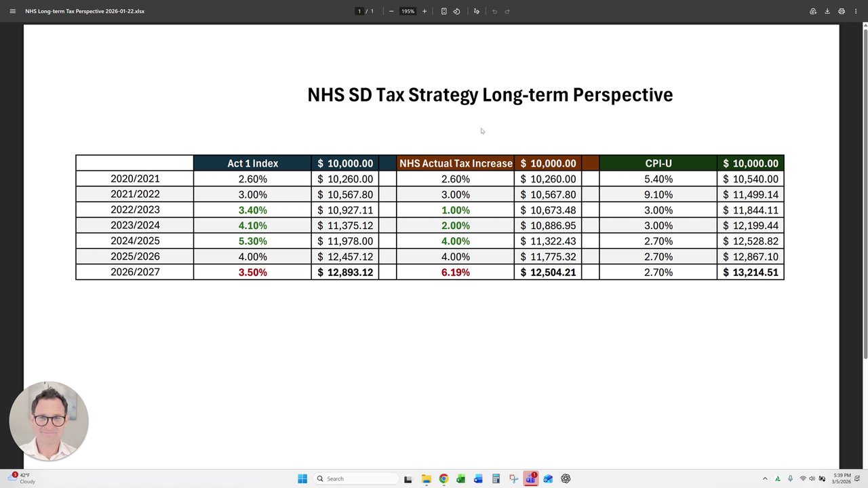Click the page number input field

(x=359, y=11)
